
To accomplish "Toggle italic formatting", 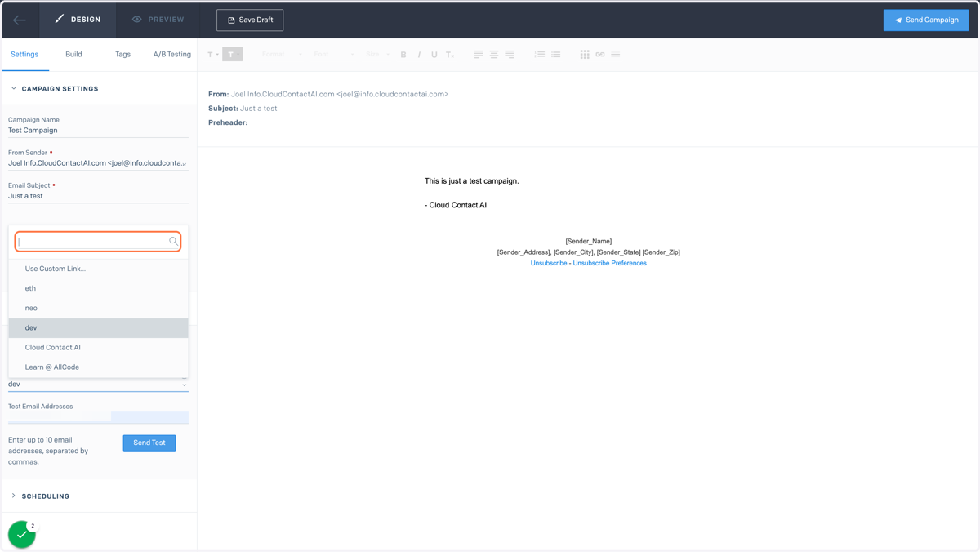I will click(419, 55).
